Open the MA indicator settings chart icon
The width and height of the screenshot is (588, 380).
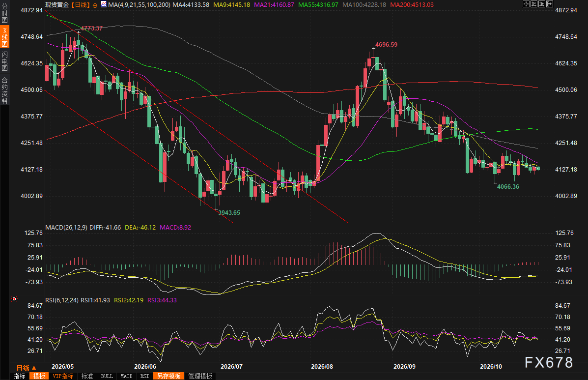tap(104, 4)
